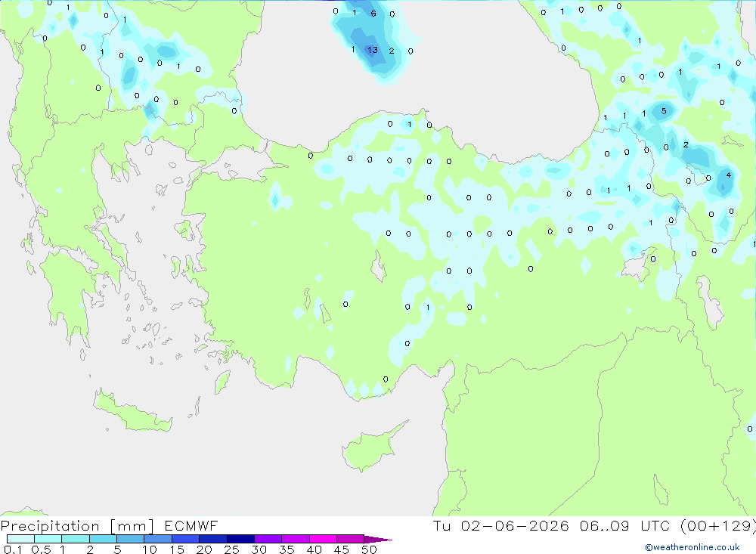The width and height of the screenshot is (756, 554).
Task: Click the legend label '15'
Action: (x=177, y=549)
